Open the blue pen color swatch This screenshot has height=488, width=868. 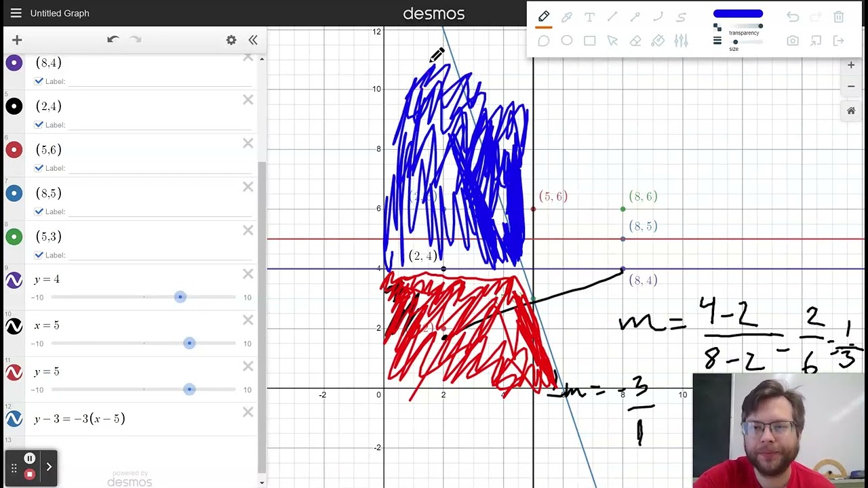[738, 14]
